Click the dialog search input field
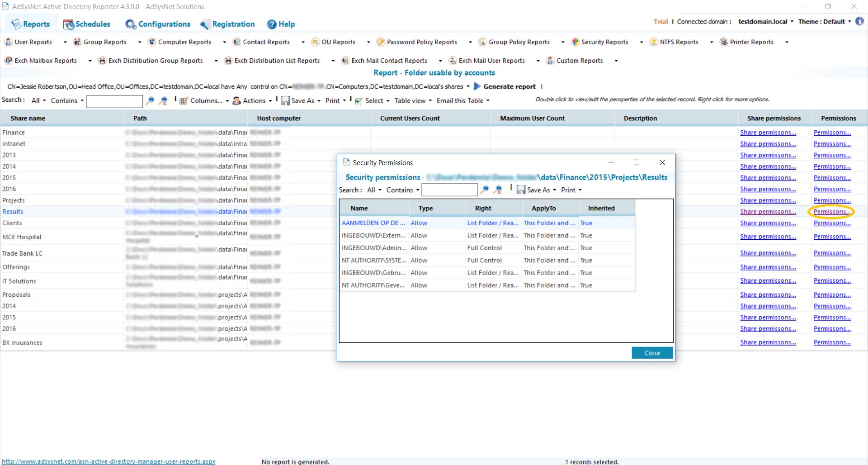The image size is (868, 465). tap(449, 190)
